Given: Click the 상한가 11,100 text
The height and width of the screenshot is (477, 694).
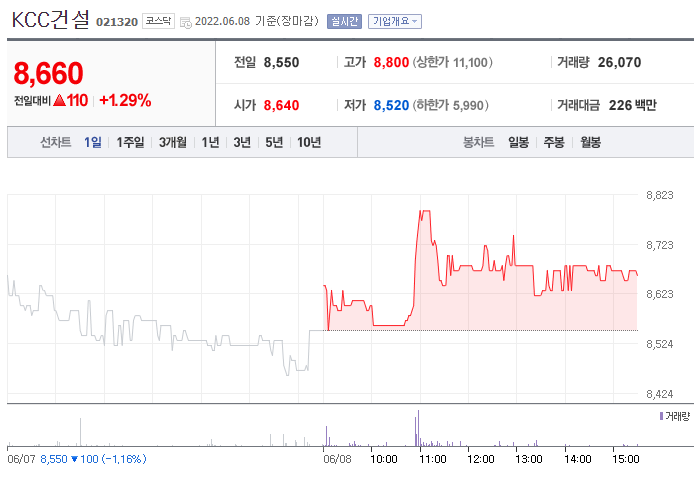Looking at the screenshot, I should [x=452, y=62].
